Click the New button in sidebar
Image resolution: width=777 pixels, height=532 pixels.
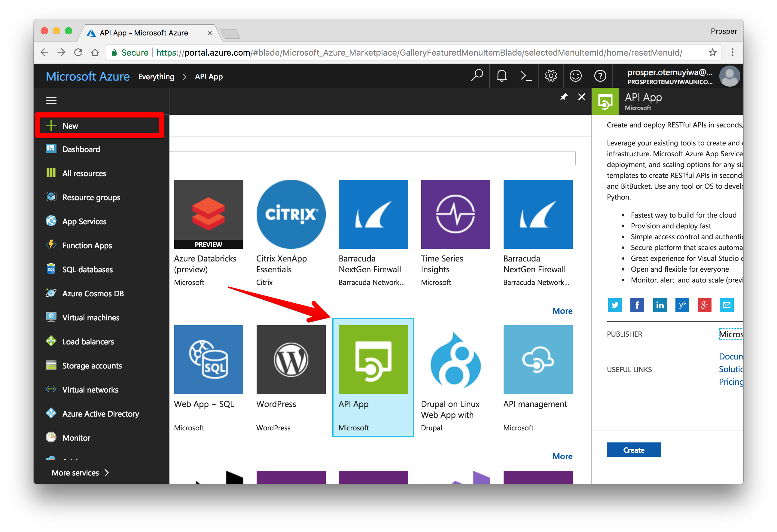(99, 126)
